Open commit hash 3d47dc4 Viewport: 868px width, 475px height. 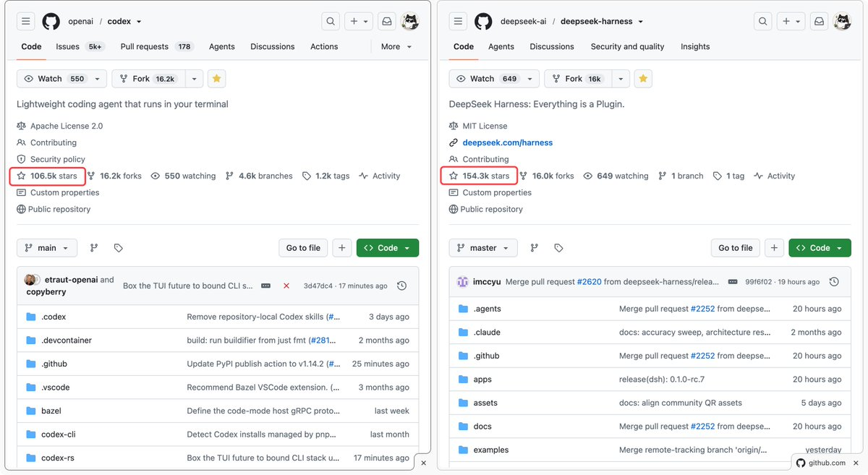318,286
